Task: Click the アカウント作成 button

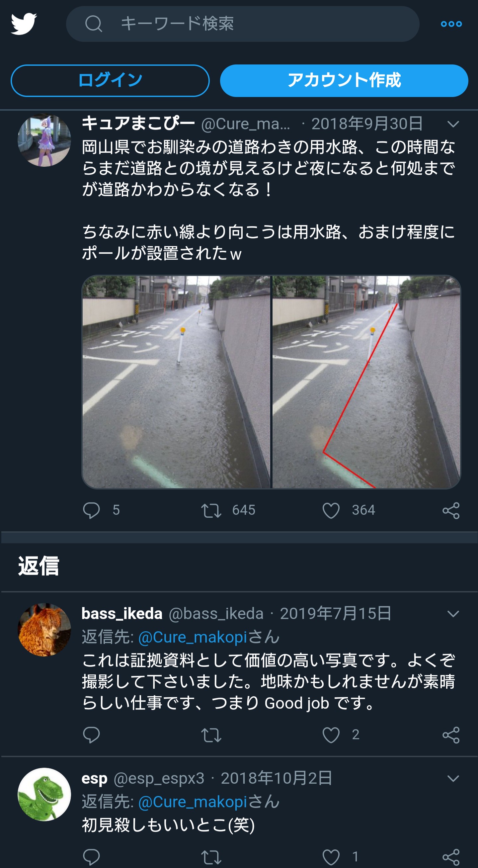Action: pos(344,81)
